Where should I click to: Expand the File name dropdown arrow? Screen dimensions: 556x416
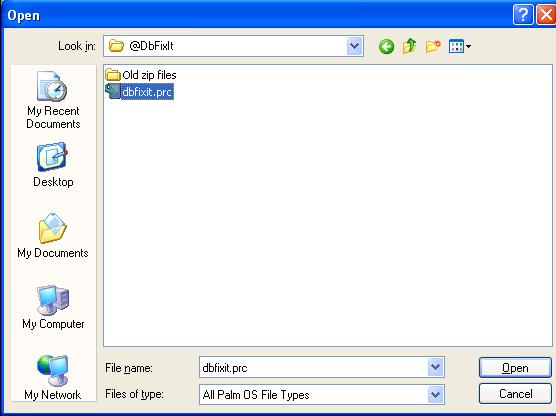(x=435, y=367)
